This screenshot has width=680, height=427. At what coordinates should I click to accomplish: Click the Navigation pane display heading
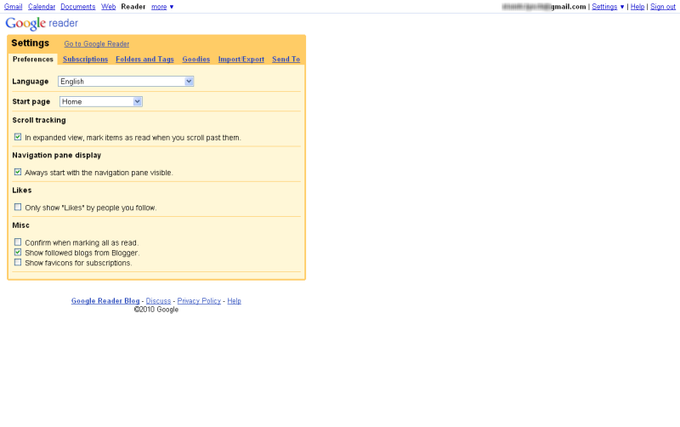point(57,155)
